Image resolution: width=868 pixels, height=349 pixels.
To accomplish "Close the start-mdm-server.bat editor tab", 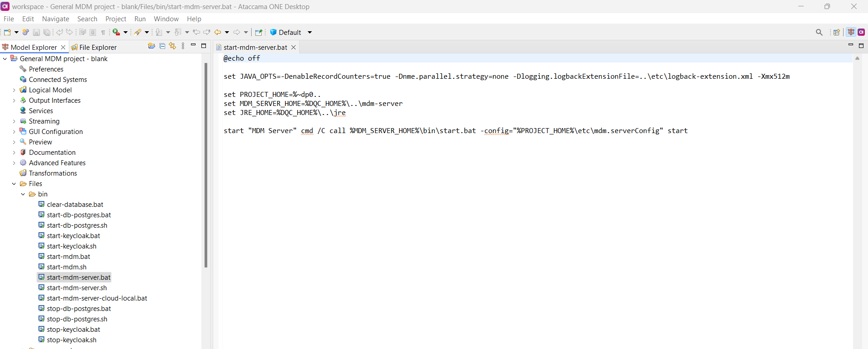I will (x=293, y=47).
